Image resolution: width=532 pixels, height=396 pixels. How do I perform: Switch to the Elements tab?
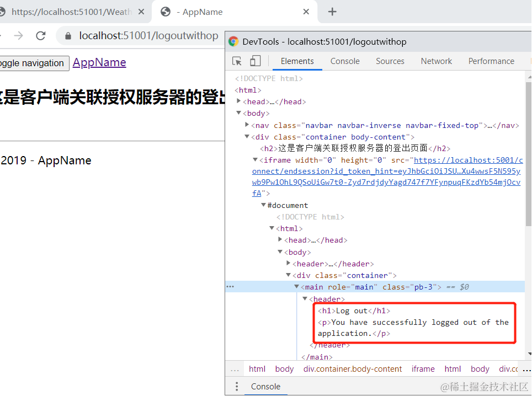coord(297,61)
